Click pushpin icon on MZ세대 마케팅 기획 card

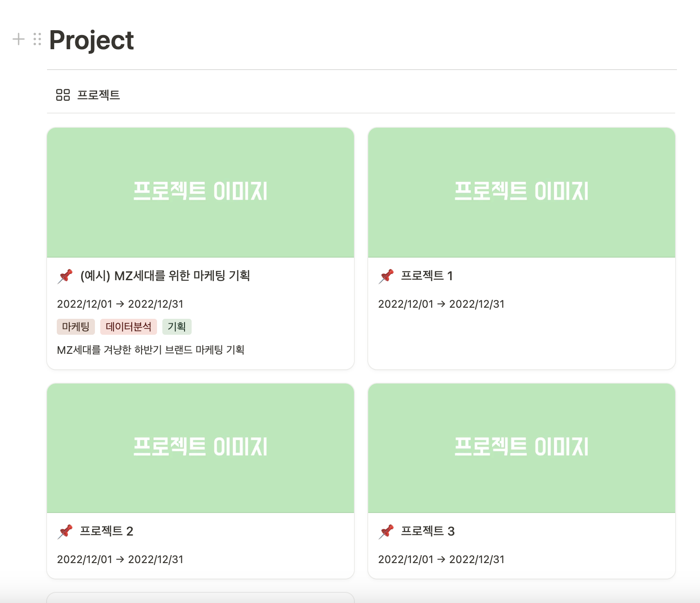65,276
